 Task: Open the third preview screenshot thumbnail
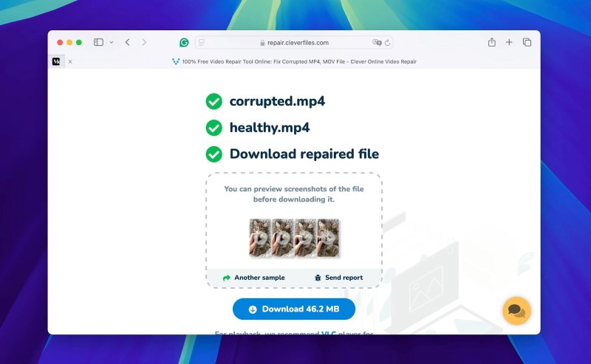pos(305,238)
